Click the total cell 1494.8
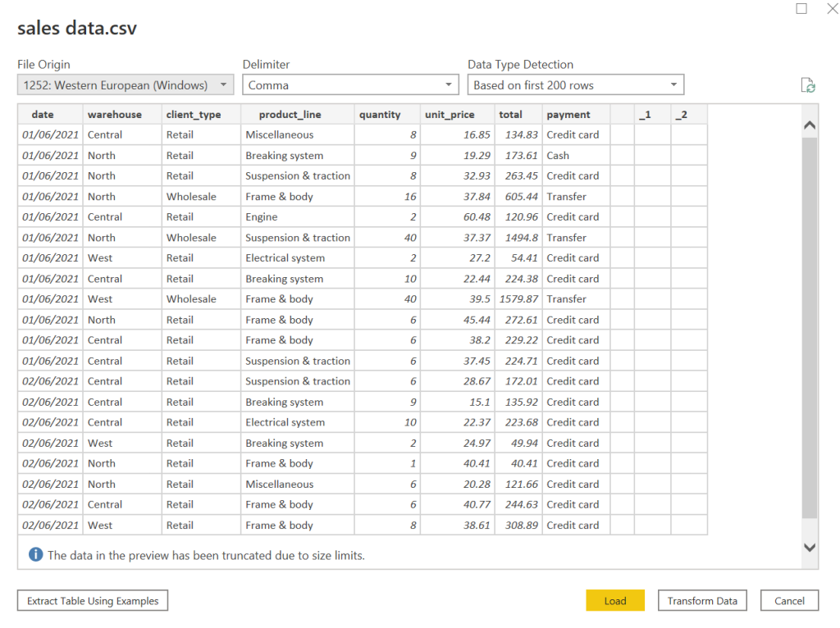The image size is (840, 628). click(518, 238)
